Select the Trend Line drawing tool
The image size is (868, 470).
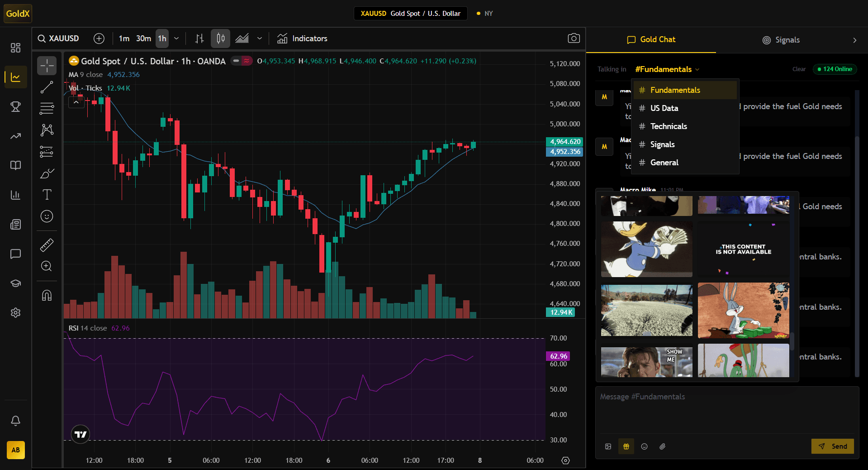(46, 87)
